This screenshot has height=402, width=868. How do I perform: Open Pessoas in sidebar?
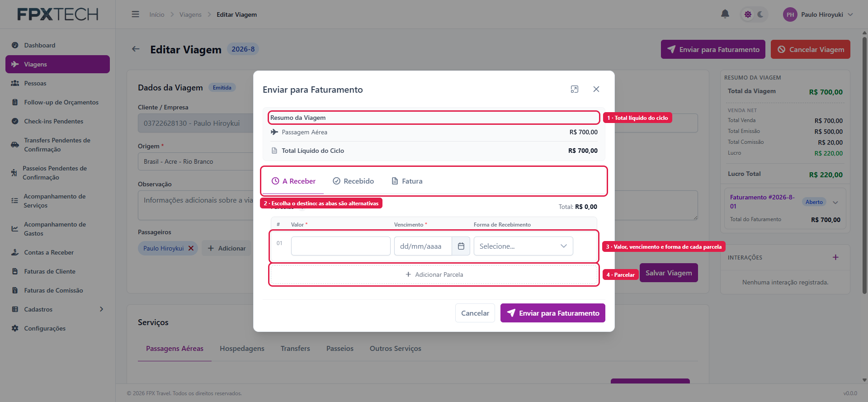(57, 83)
